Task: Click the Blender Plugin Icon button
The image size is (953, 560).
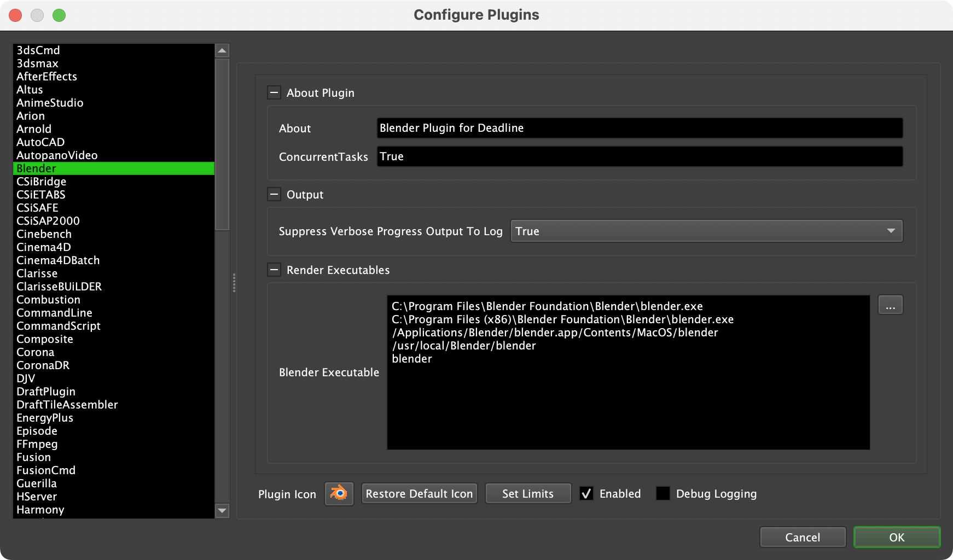Action: 339,493
